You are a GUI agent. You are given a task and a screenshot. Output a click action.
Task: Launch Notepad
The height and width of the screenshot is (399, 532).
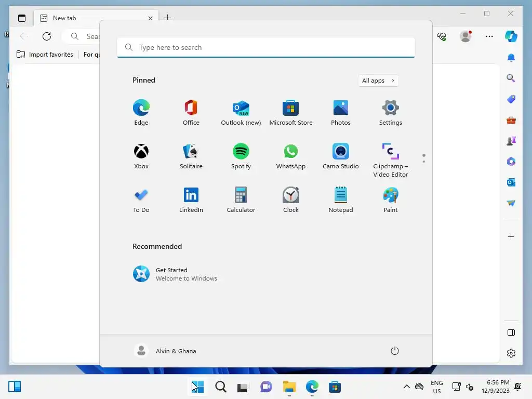341,200
